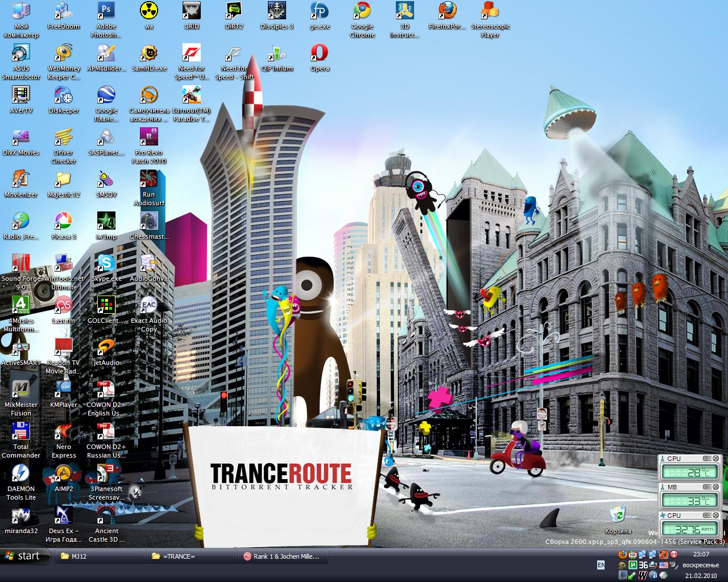
Task: Launch the SMSDV shortcut
Action: point(106,184)
